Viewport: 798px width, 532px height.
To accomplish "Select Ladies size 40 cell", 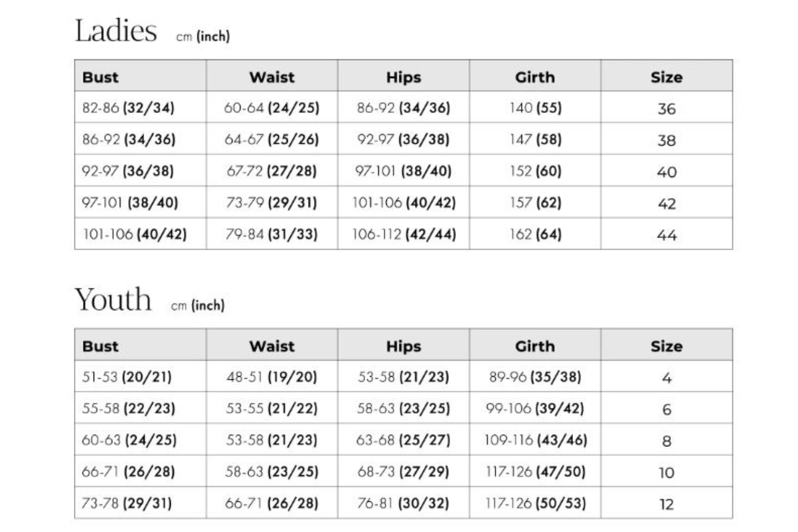I will click(667, 172).
